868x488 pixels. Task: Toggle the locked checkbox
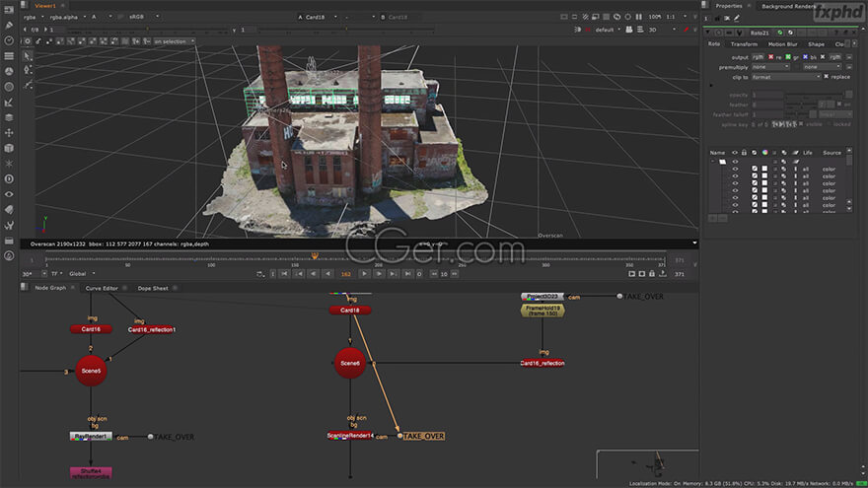point(830,124)
